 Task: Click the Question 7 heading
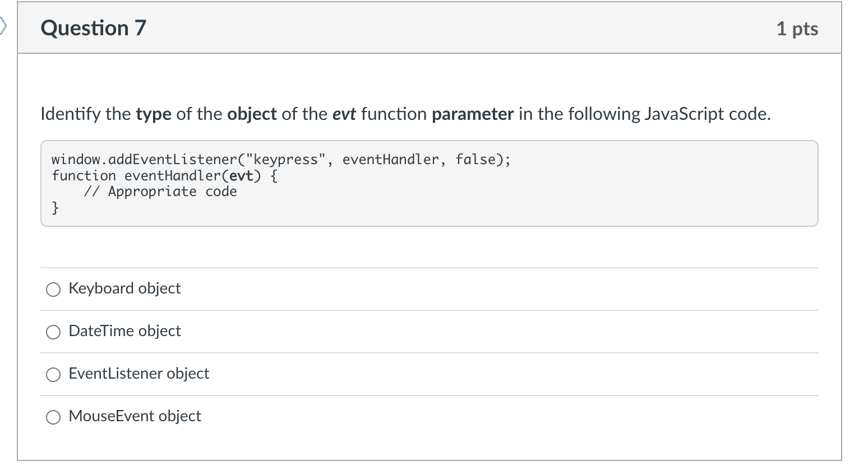coord(93,28)
